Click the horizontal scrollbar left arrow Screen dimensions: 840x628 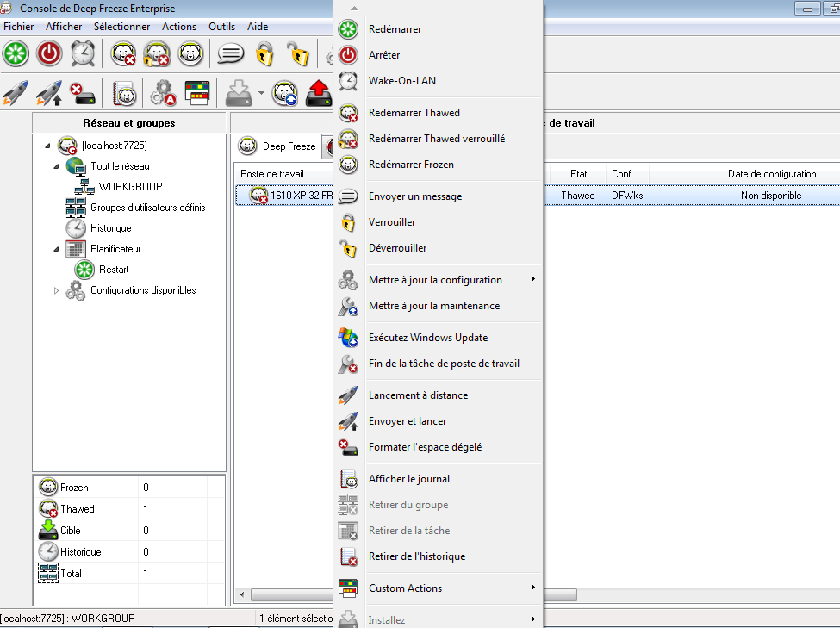pyautogui.click(x=242, y=594)
